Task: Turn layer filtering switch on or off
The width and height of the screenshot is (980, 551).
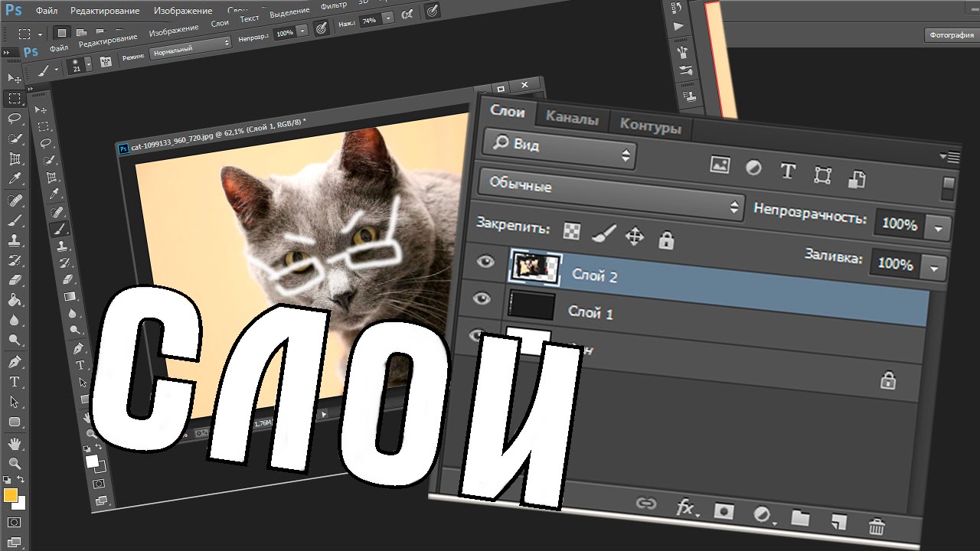Action: pyautogui.click(x=949, y=188)
